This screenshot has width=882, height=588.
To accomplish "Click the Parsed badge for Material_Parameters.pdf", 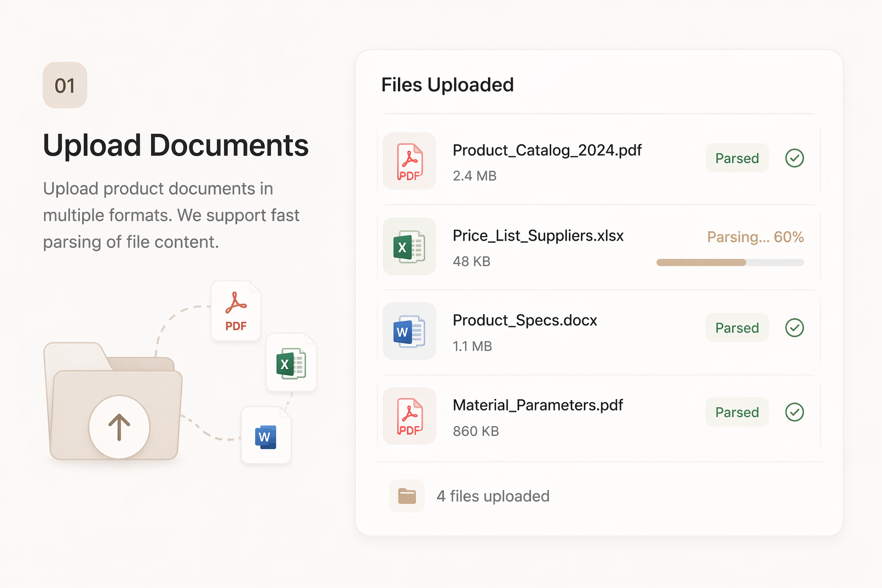I will pos(737,412).
